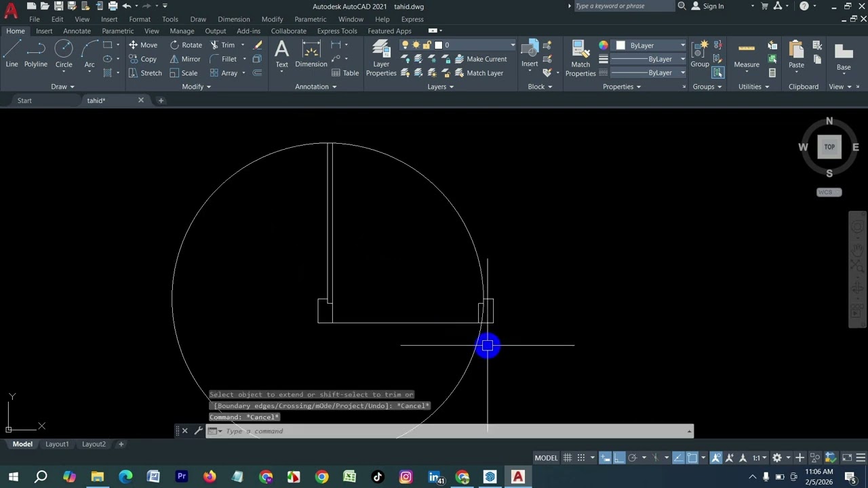Switch to the Start file tab

coord(24,100)
